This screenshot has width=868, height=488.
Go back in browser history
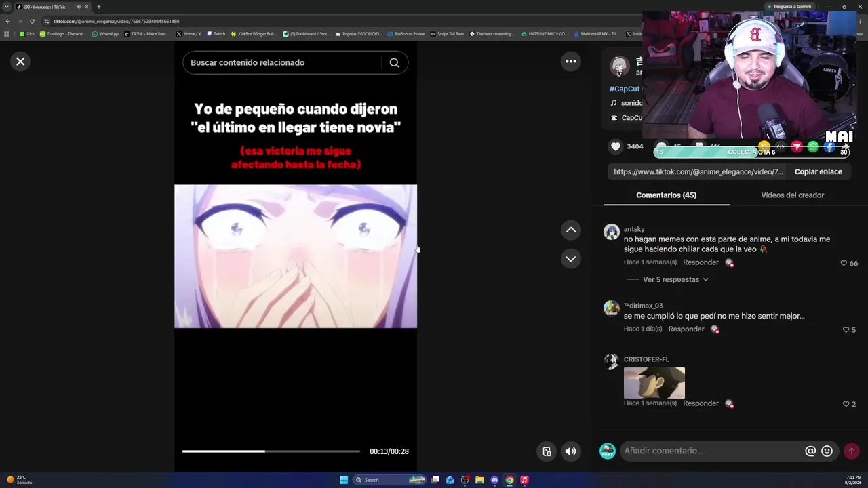point(7,21)
